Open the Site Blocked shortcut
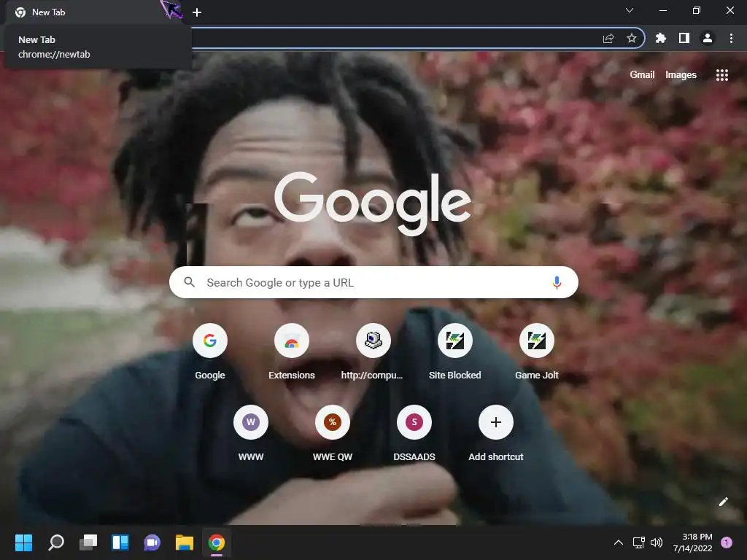This screenshot has height=560, width=747. 455,352
